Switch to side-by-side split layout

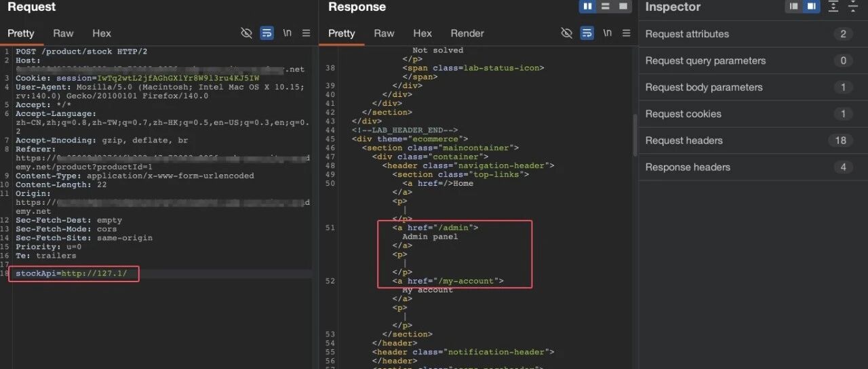pos(587,7)
